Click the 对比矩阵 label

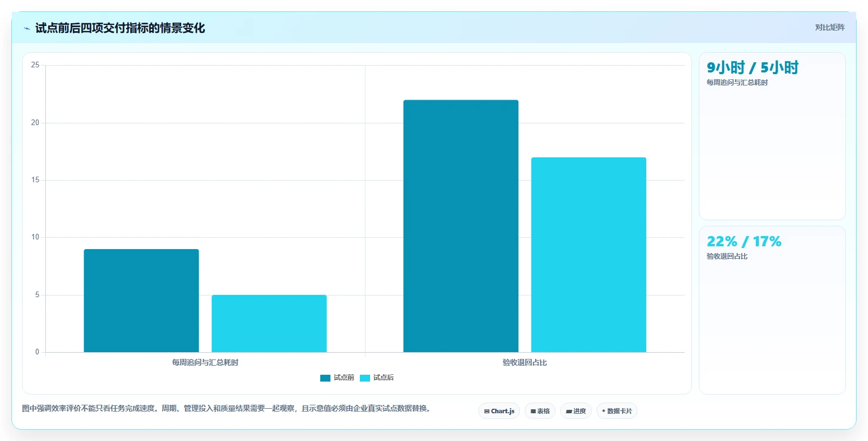click(x=830, y=28)
